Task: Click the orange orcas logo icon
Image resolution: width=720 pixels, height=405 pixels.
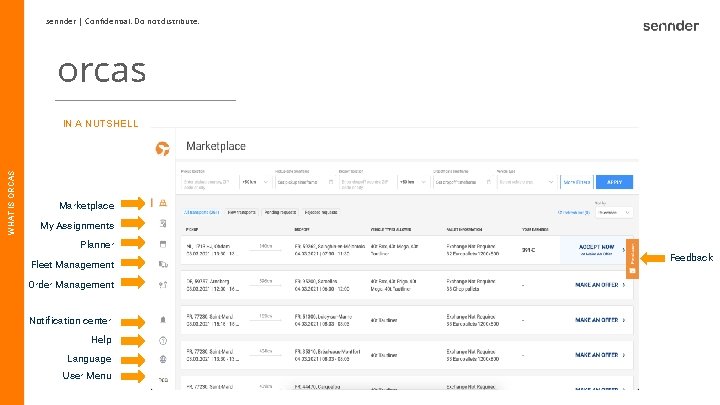Action: [x=162, y=148]
